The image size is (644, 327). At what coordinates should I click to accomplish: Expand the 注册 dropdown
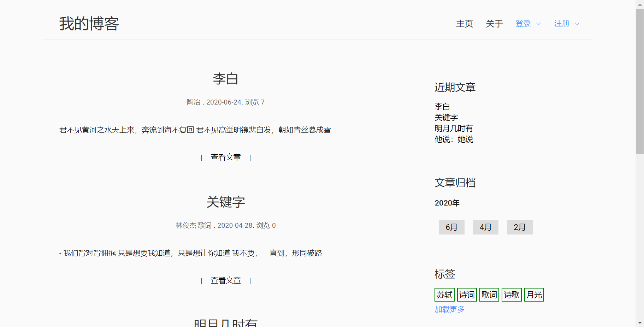click(x=562, y=24)
